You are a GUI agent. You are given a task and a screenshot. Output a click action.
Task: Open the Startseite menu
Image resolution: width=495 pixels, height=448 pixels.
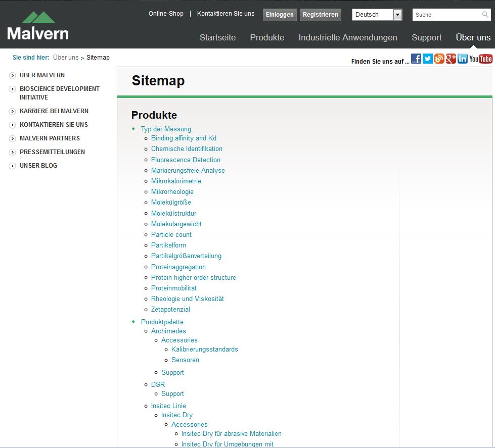(x=217, y=37)
